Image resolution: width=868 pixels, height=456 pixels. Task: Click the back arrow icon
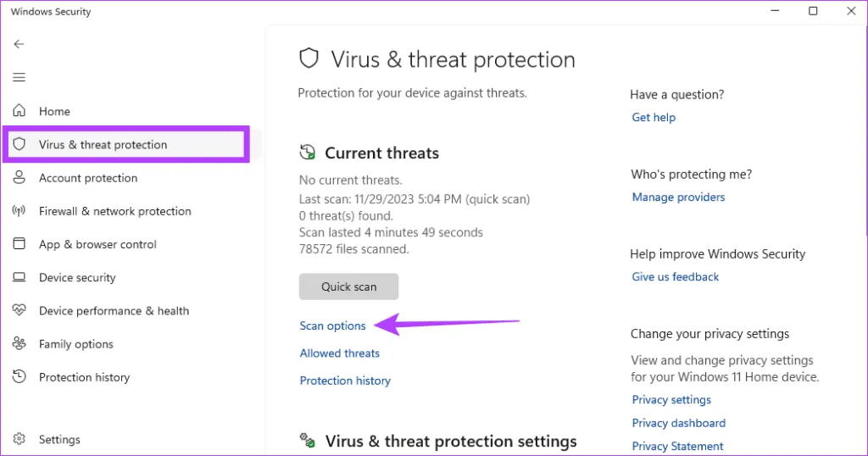(x=19, y=44)
